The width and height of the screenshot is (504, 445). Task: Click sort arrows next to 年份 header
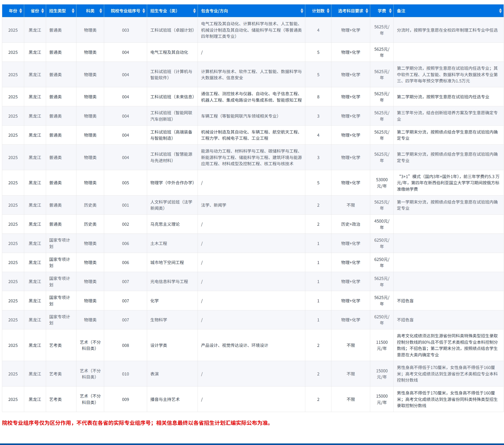click(21, 11)
